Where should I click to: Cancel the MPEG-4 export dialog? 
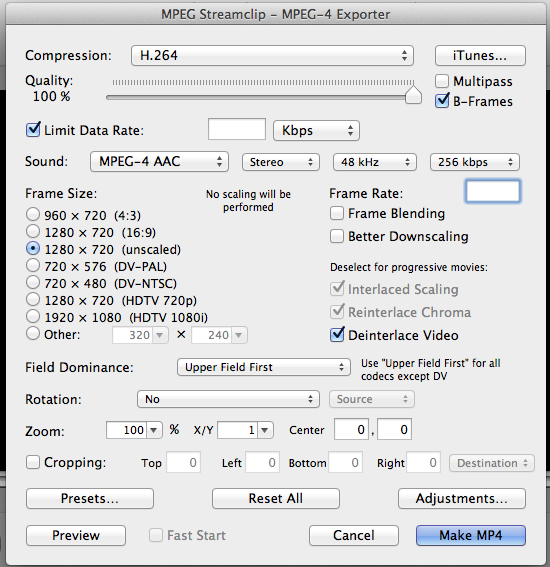[354, 536]
